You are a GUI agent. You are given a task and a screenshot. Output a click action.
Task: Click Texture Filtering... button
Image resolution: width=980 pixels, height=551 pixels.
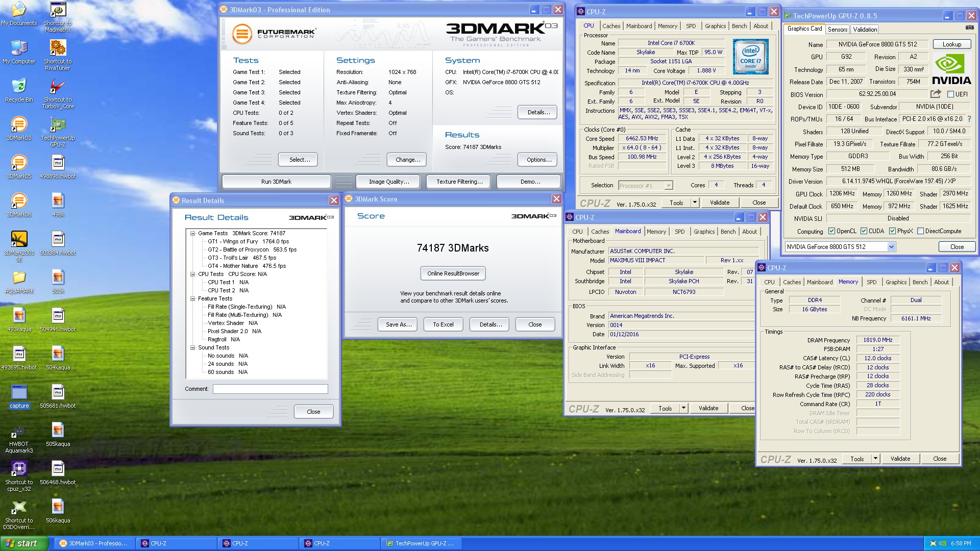pyautogui.click(x=459, y=182)
